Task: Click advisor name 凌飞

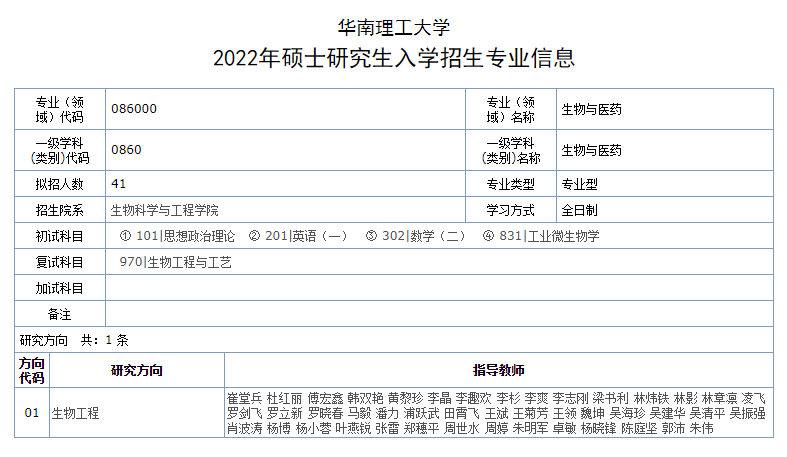Action: click(754, 398)
